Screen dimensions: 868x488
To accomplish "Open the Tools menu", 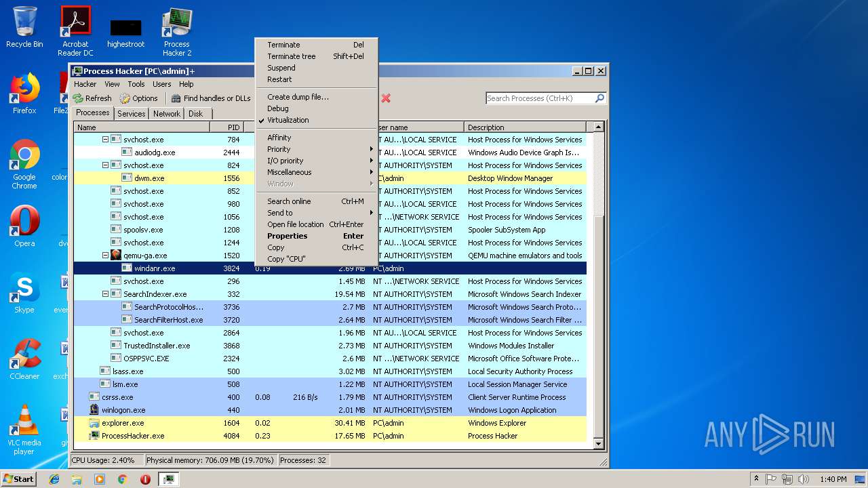I will tap(136, 84).
